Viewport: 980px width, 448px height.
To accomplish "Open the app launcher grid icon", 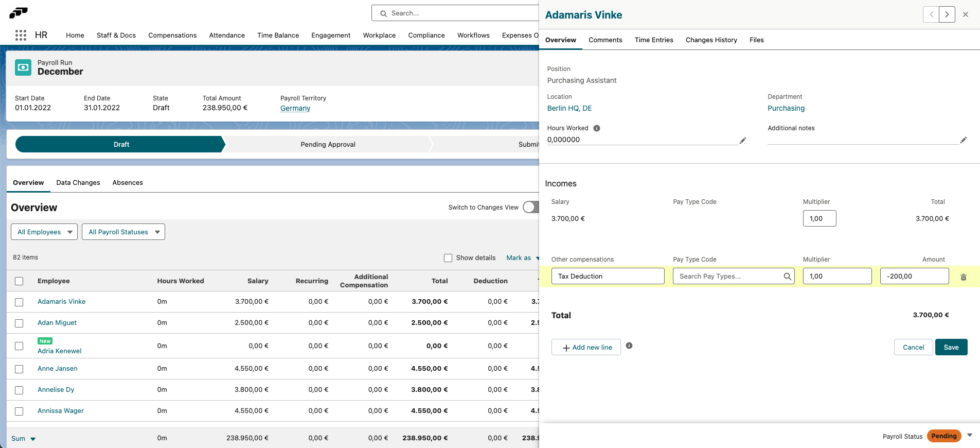I will click(21, 35).
